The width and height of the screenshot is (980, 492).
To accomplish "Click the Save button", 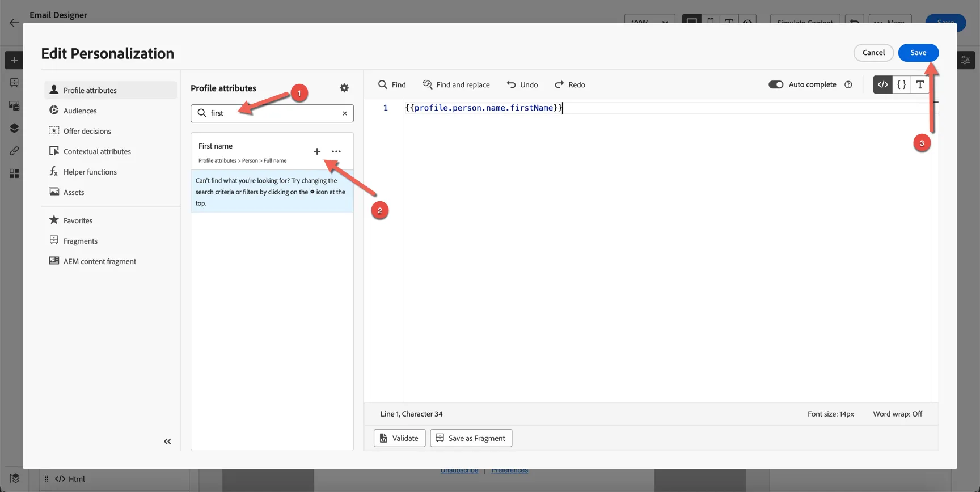I will pyautogui.click(x=918, y=53).
